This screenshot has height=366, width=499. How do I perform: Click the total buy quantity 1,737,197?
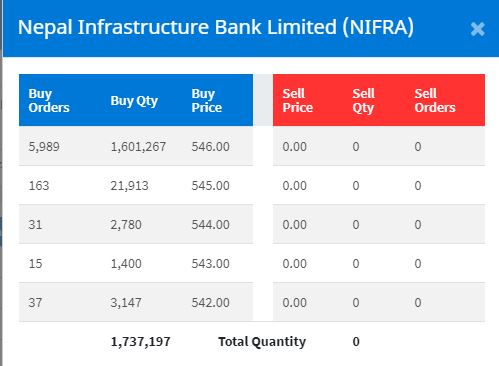click(x=140, y=342)
